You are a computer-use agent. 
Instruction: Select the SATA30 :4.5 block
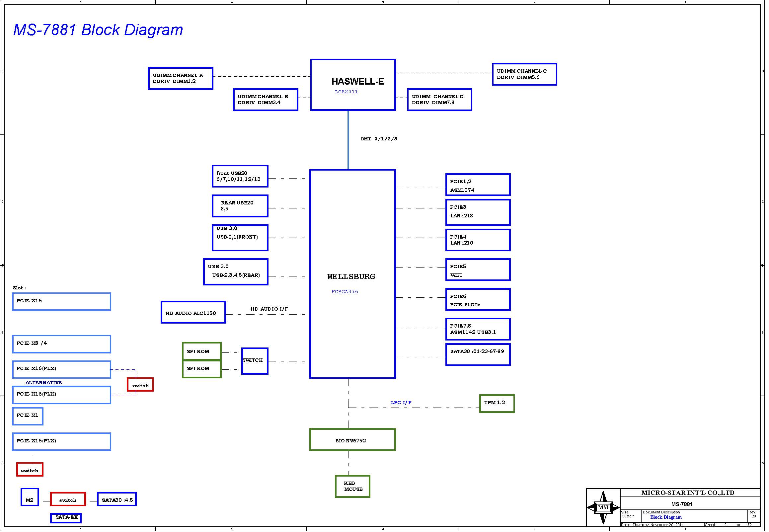tap(117, 499)
